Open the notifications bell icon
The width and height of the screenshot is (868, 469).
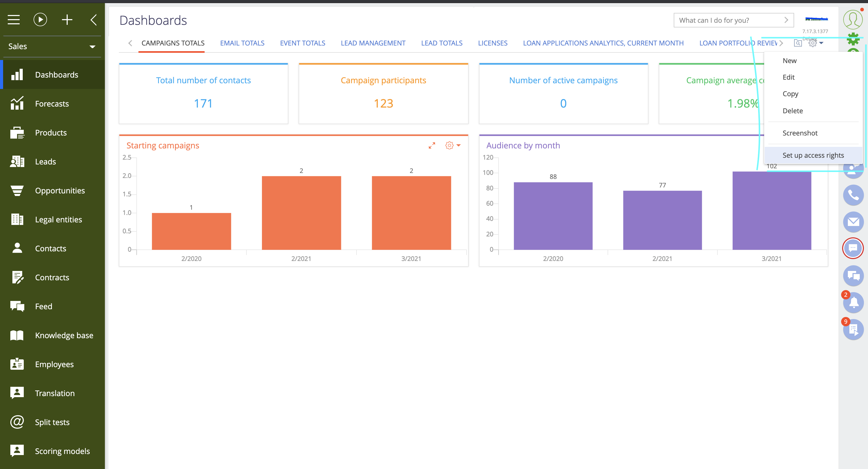[x=853, y=302]
